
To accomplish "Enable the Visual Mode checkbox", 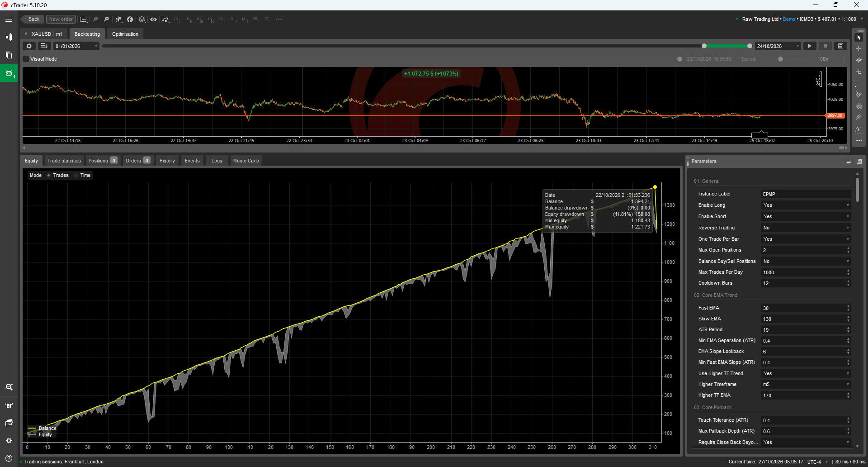I will (26, 59).
